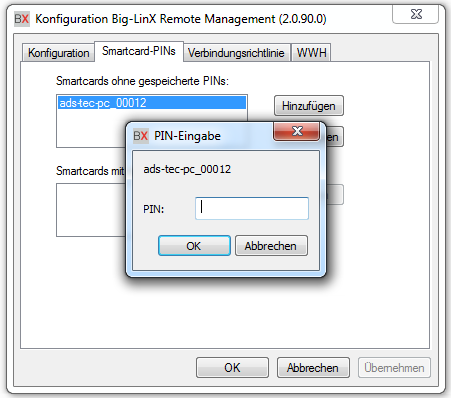Click the Hinzufügen button
451x398 pixels.
tap(309, 106)
